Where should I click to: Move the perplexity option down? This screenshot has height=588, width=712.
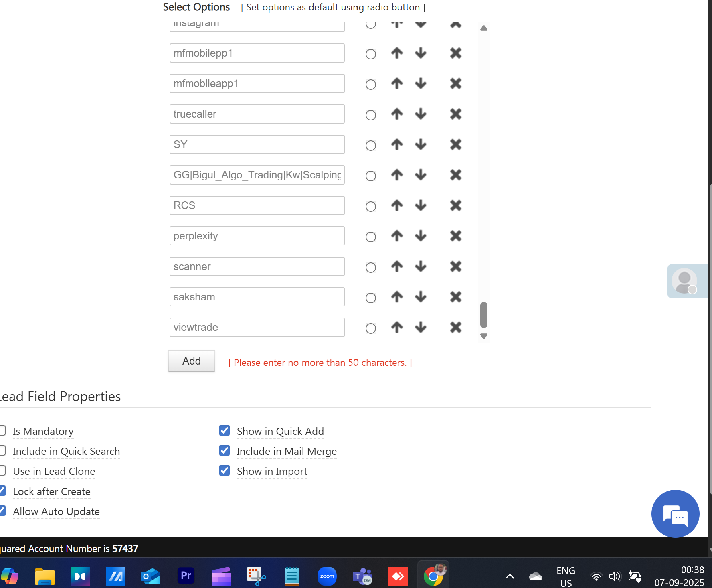pyautogui.click(x=421, y=236)
